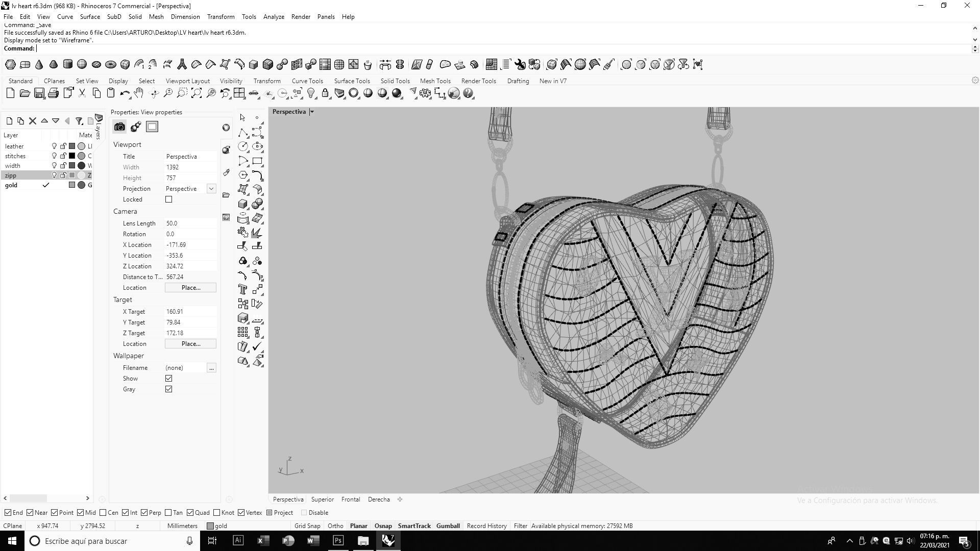Screen dimensions: 980x551
Task: Add a new viewport tab with plus
Action: click(400, 499)
